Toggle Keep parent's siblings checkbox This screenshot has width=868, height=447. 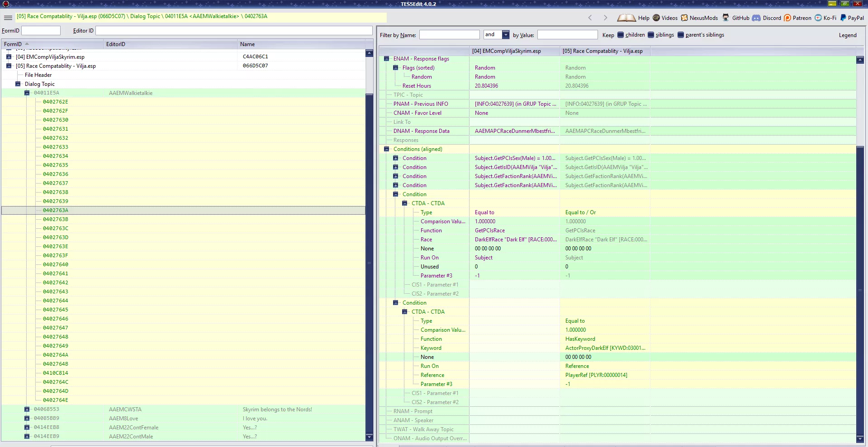coord(681,35)
